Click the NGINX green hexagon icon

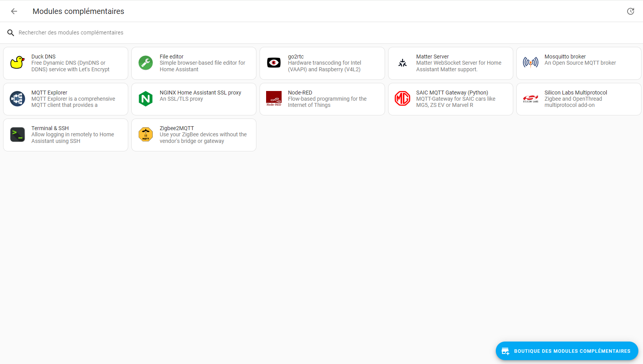point(146,99)
